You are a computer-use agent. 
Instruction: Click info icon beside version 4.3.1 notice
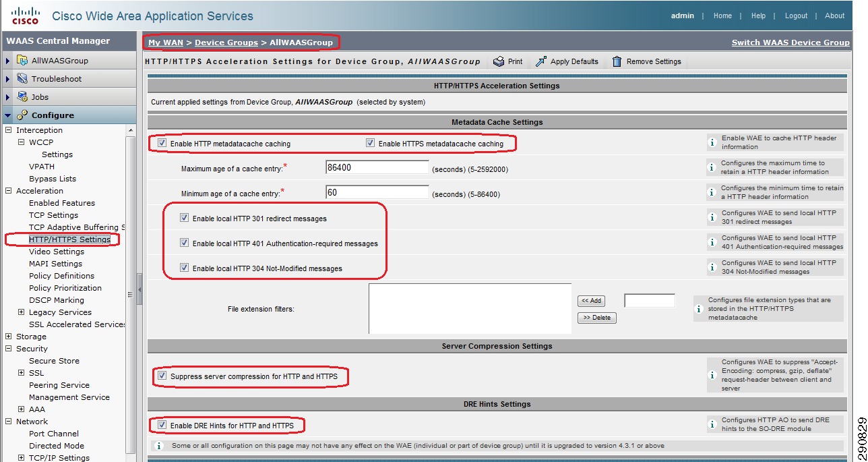click(x=160, y=446)
